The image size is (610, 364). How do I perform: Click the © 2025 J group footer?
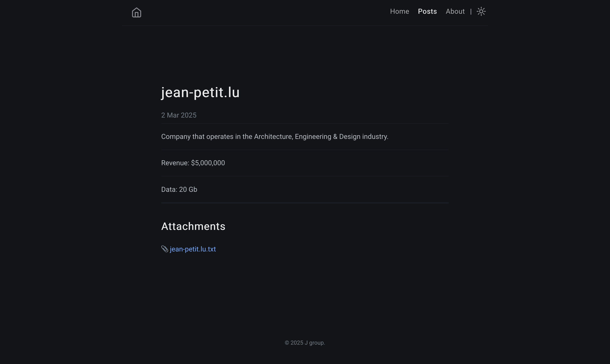tap(305, 343)
